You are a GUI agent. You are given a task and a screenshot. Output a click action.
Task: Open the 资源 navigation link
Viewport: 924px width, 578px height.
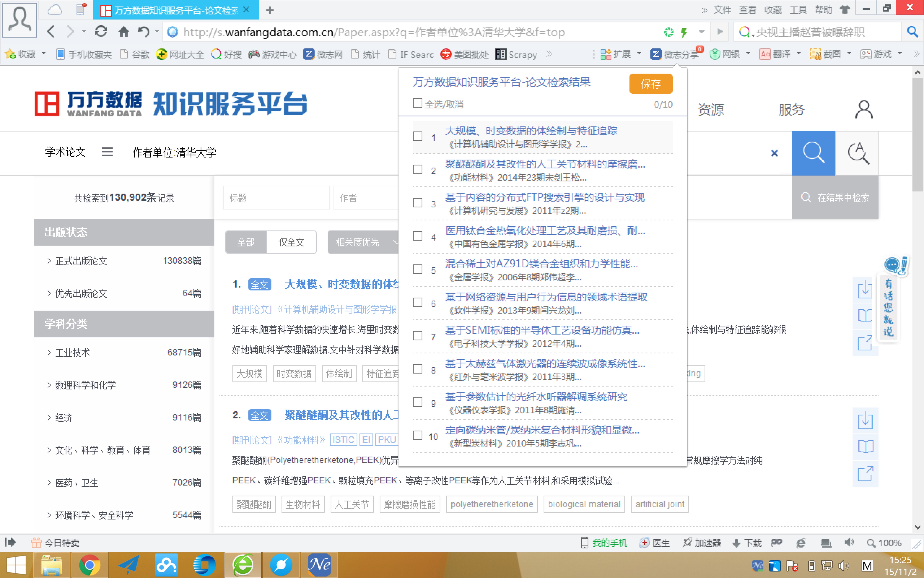tap(711, 110)
